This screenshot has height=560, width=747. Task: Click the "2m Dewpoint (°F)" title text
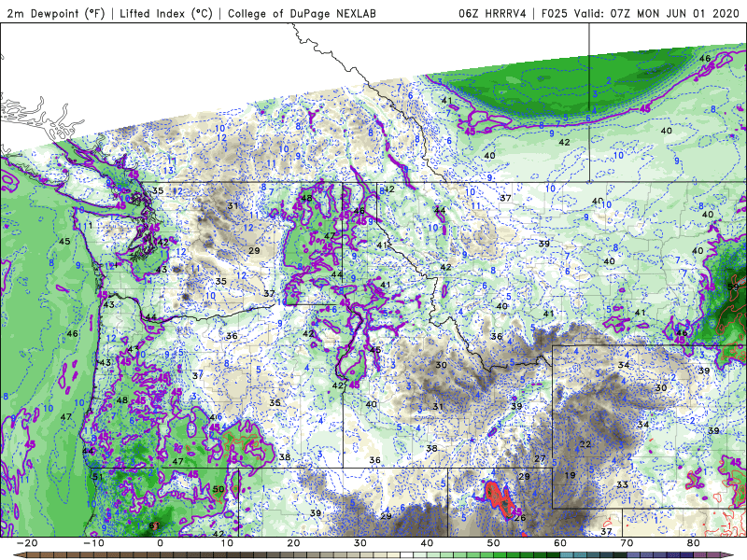tap(56, 13)
